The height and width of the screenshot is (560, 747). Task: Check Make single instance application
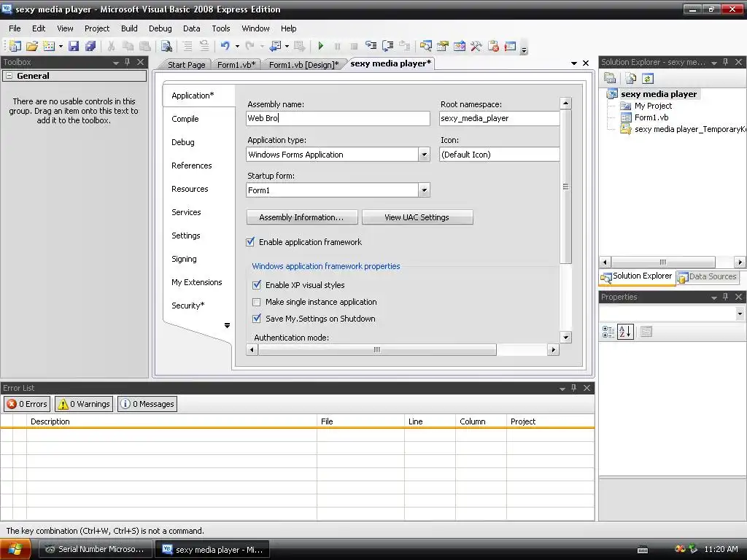pos(257,302)
